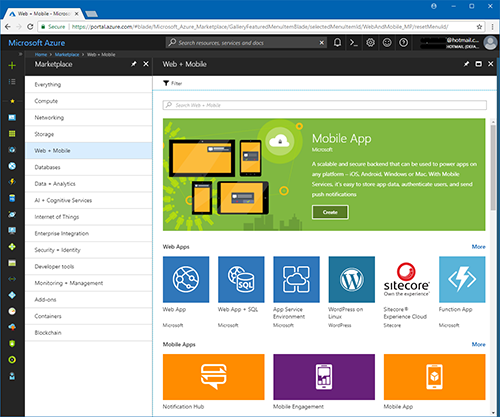Pin the Marketplace blade
The height and width of the screenshot is (417, 500).
click(x=134, y=64)
